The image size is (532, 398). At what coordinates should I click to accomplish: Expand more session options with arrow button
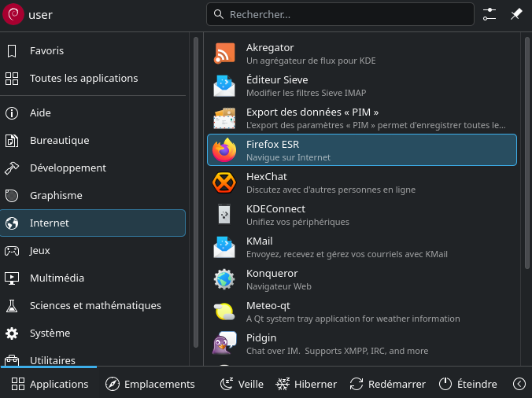519,384
